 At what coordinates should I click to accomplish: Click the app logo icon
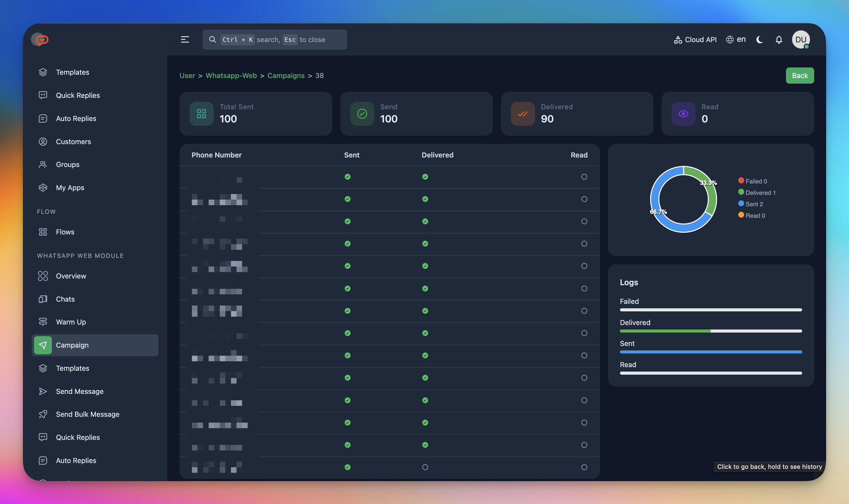click(40, 40)
